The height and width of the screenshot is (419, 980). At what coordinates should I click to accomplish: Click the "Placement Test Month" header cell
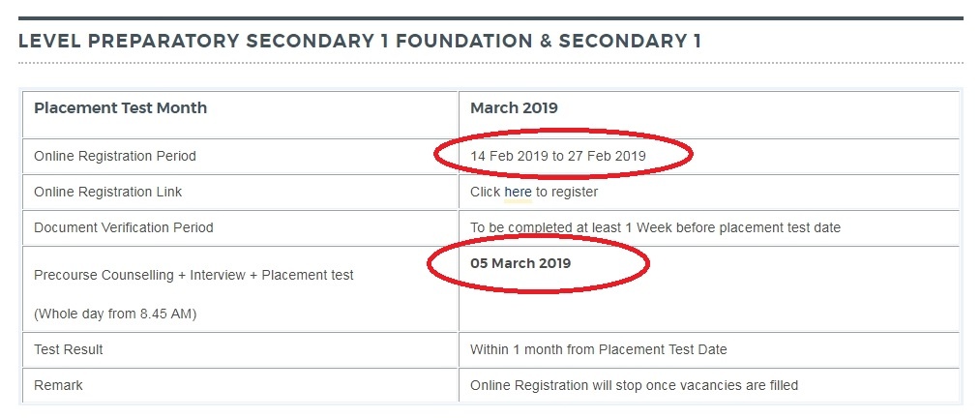(x=120, y=107)
